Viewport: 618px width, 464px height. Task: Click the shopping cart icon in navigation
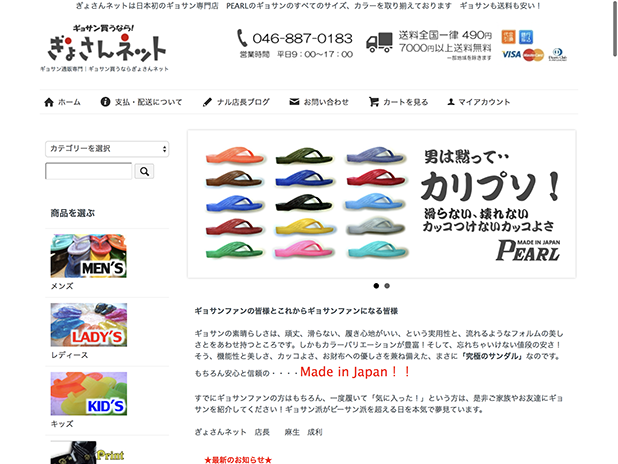click(374, 102)
